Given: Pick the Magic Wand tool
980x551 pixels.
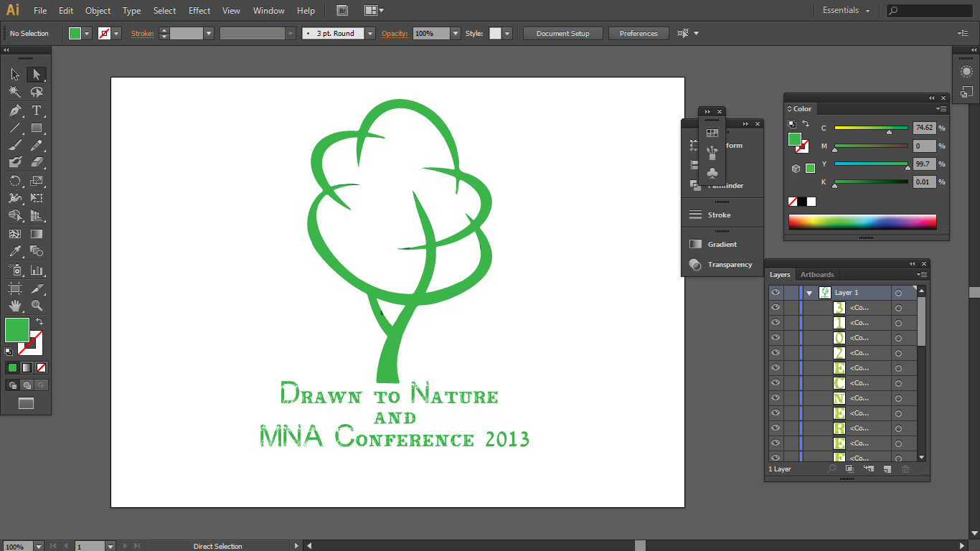Looking at the screenshot, I should pos(15,92).
